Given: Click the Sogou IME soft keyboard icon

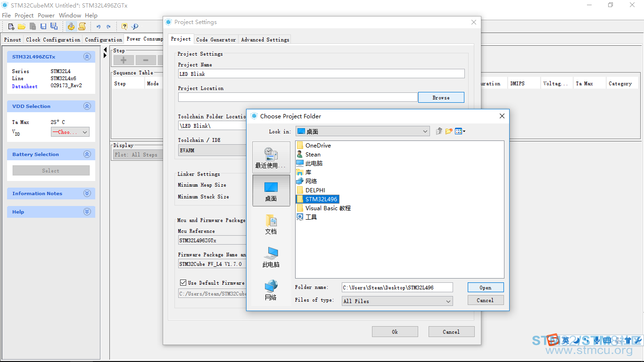Looking at the screenshot, I should pyautogui.click(x=607, y=340).
